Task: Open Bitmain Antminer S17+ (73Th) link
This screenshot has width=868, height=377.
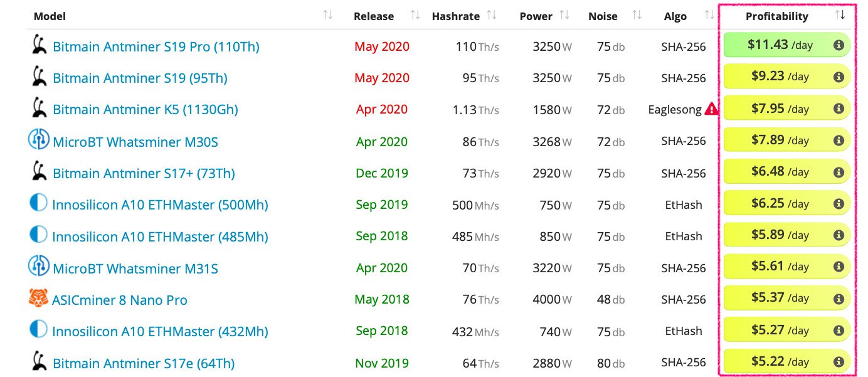Action: pos(144,173)
